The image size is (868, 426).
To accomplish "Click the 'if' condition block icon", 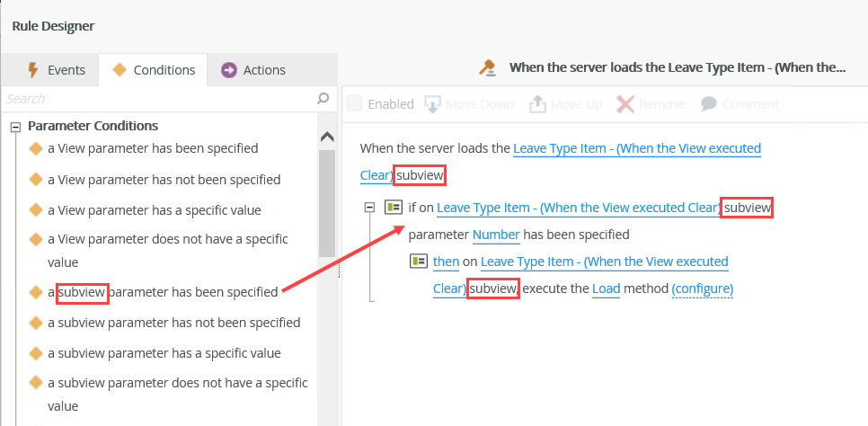I will [393, 208].
